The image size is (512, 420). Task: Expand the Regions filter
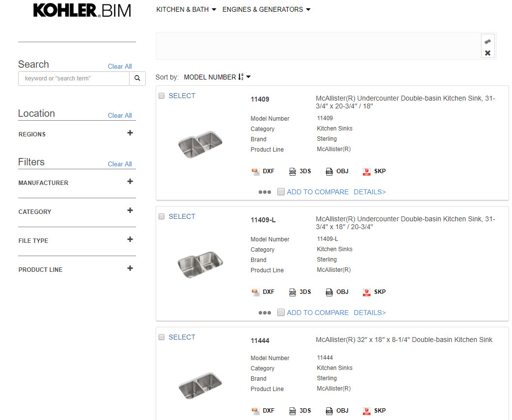pyautogui.click(x=130, y=133)
